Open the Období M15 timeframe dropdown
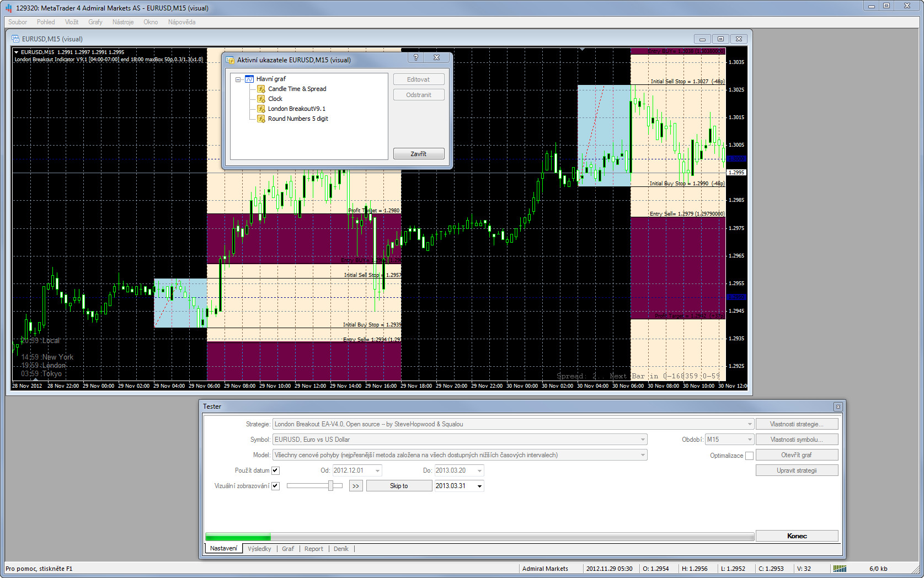Screen dimensions: 924x578 point(750,440)
